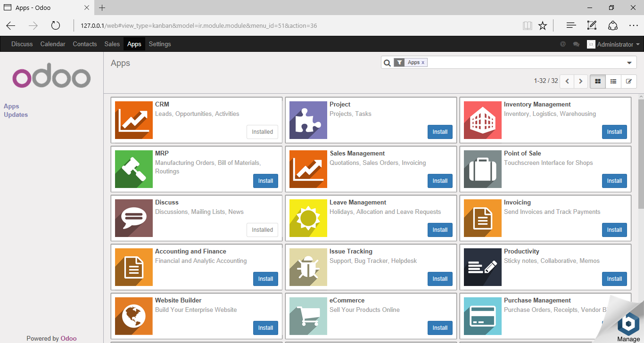Viewport: 644px width, 343px height.
Task: Click the Issue Tracking bug icon
Action: pyautogui.click(x=308, y=267)
